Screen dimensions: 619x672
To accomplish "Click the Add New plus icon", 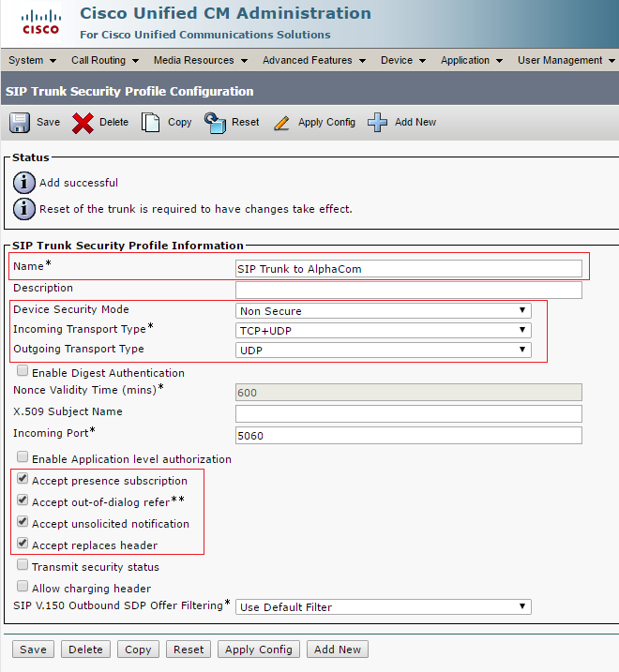I will pos(377,123).
